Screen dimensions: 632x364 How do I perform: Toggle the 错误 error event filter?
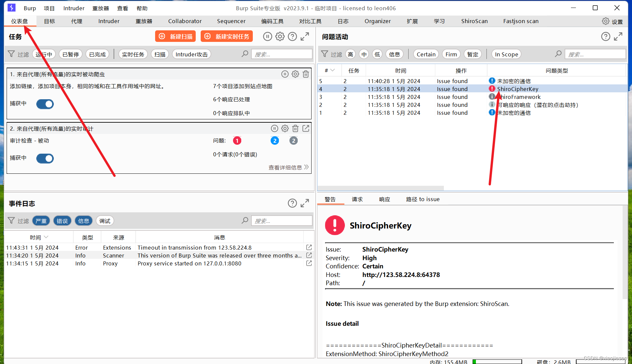point(62,221)
